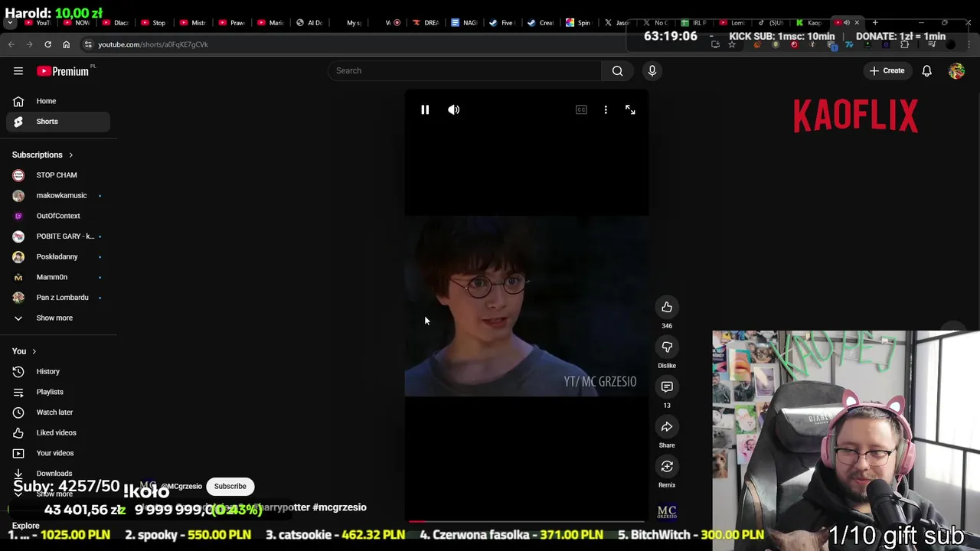Open the comments panel showing 13
980x551 pixels.
[667, 386]
